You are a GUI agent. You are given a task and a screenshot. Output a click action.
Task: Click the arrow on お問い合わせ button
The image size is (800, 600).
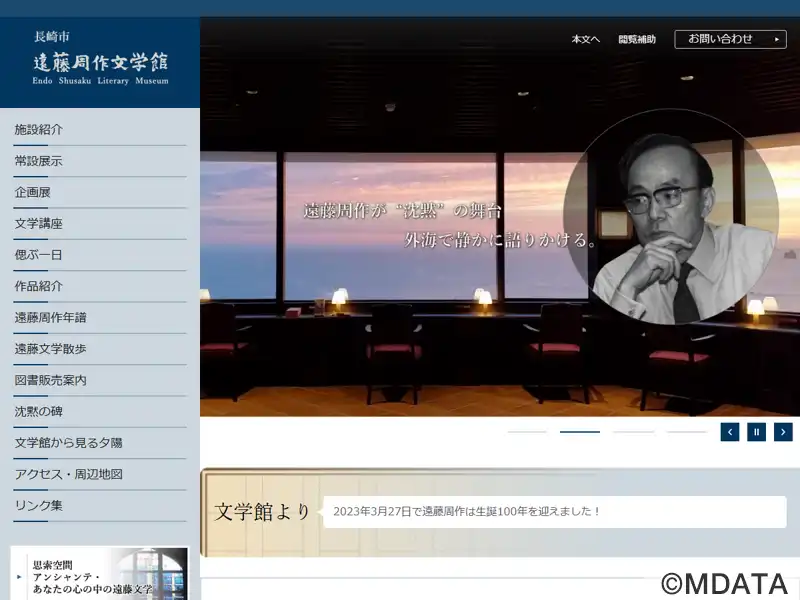pos(777,39)
